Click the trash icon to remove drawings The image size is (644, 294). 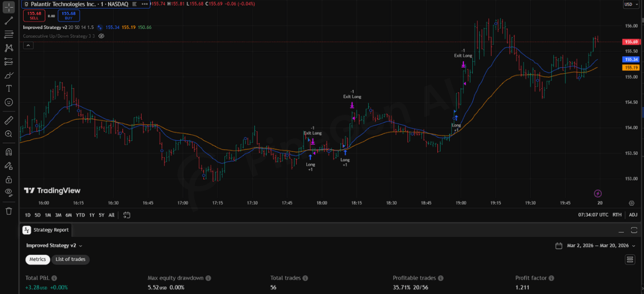pos(8,211)
